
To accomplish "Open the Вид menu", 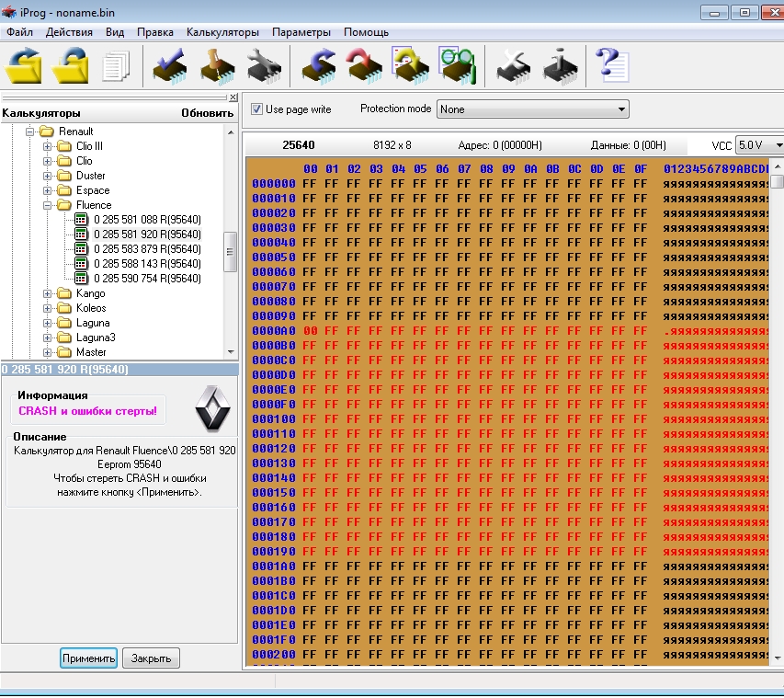I will 115,32.
